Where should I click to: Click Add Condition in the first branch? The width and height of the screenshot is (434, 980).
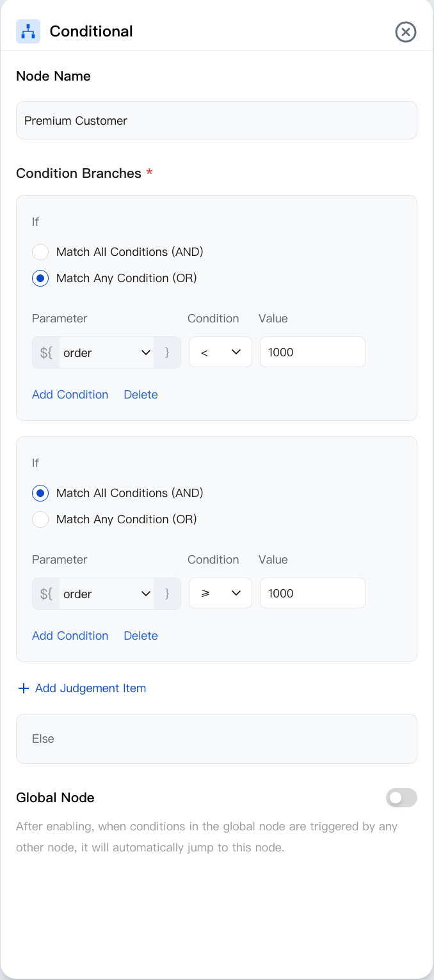(x=70, y=395)
